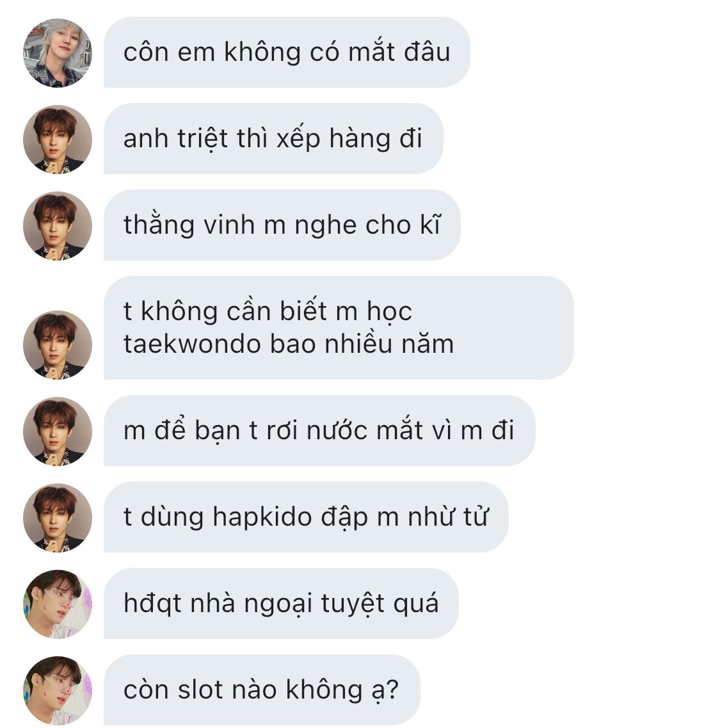
Task: Click avatar beside "m để bạn t rơi nước mắt"
Action: coord(58,432)
